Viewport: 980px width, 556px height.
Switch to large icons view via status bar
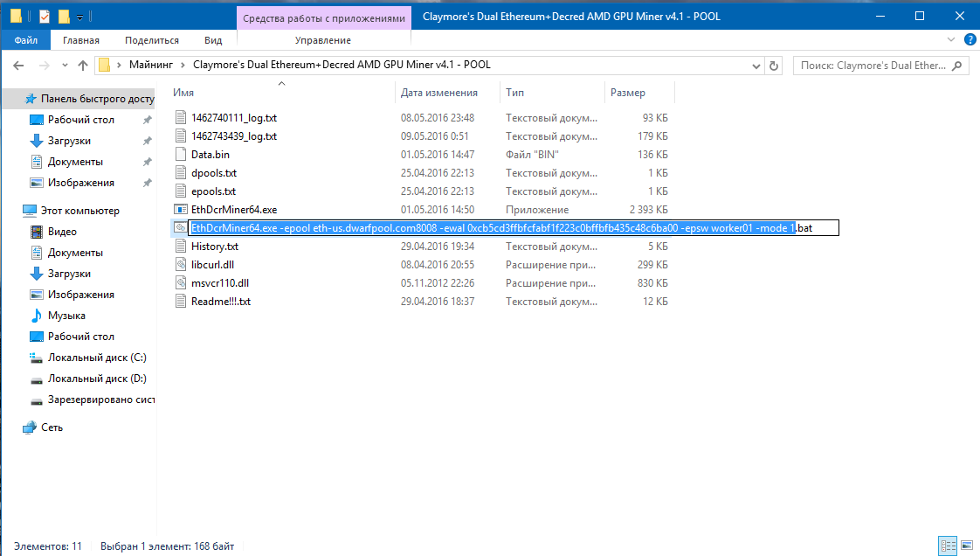point(967,546)
